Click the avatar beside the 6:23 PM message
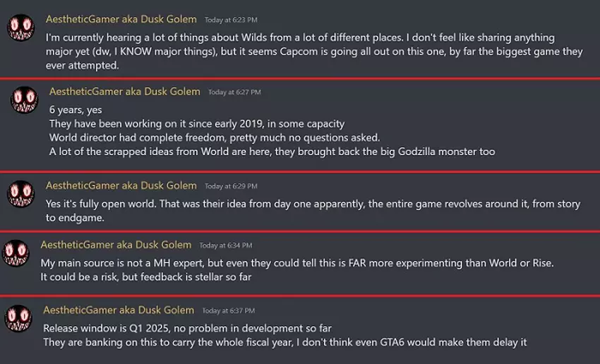The height and width of the screenshot is (364, 600). click(x=20, y=28)
